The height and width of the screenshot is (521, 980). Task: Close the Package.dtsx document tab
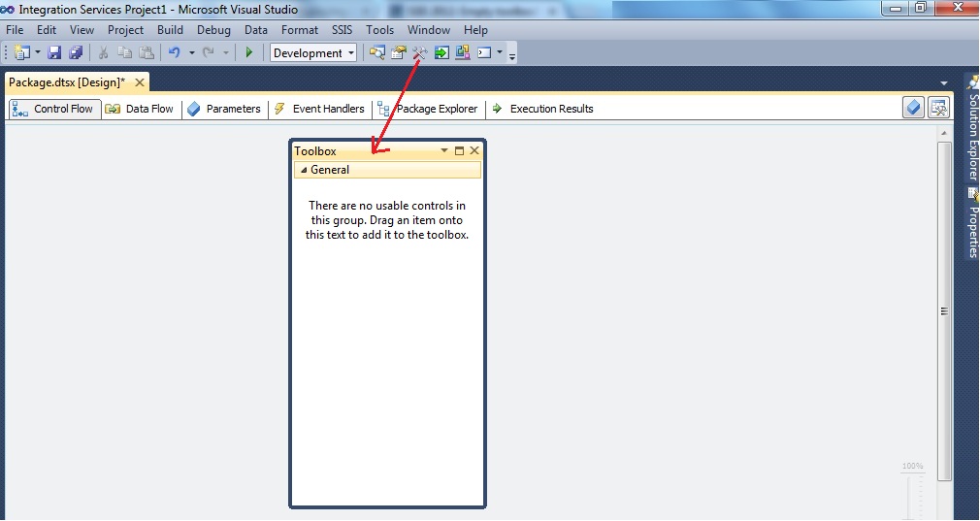coord(139,82)
